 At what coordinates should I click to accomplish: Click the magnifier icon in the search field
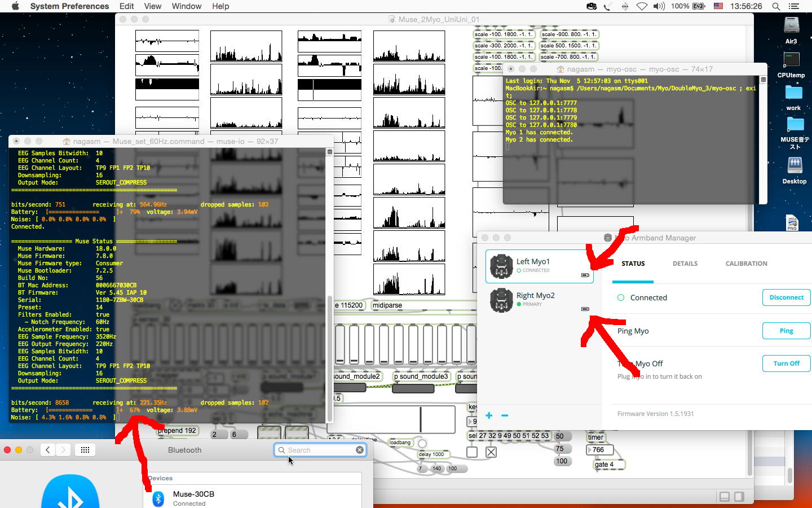(x=281, y=450)
